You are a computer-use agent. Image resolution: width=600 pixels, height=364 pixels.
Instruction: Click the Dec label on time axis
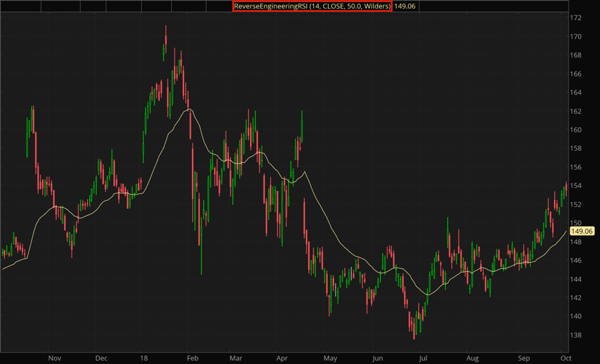102,357
